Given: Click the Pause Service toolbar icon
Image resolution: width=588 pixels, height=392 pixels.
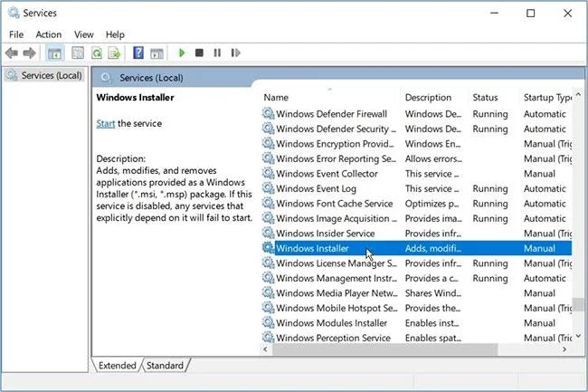Looking at the screenshot, I should [x=217, y=53].
